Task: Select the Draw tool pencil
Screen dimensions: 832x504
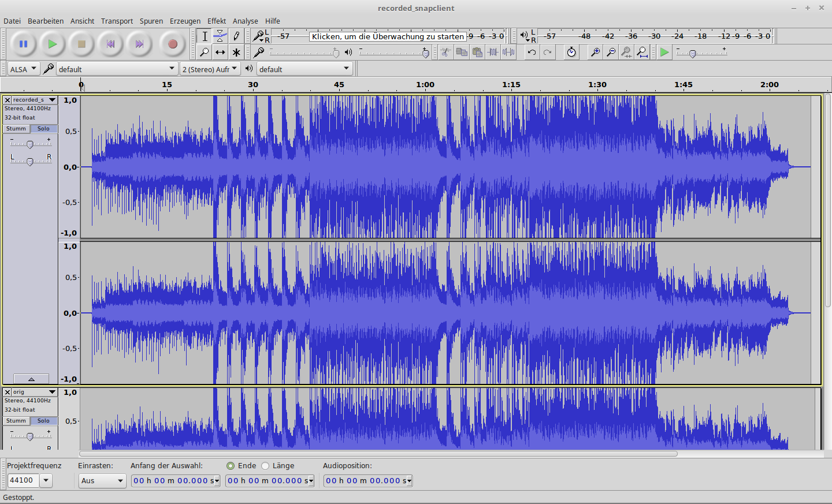Action: click(237, 36)
